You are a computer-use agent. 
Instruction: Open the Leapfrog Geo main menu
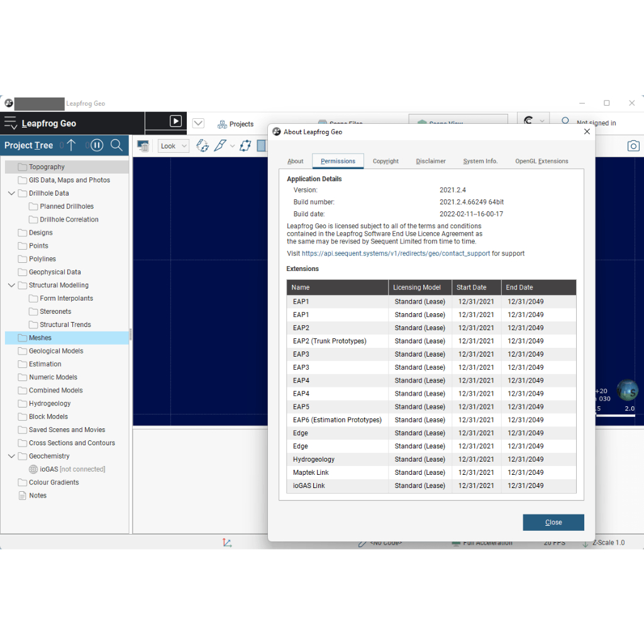click(x=11, y=123)
